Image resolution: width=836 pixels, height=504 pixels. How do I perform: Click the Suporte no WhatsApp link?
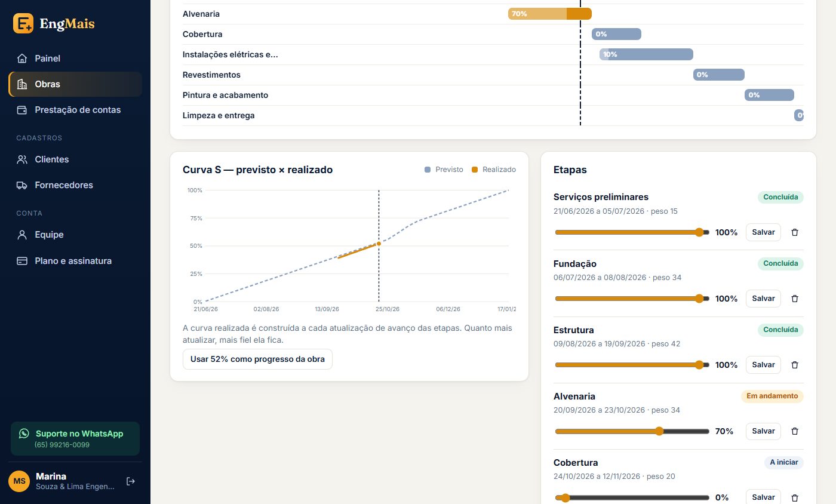75,439
